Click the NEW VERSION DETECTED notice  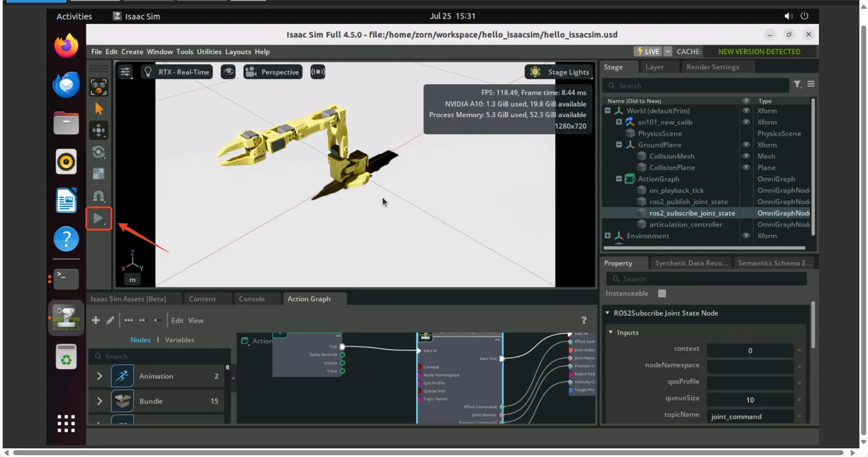point(759,51)
